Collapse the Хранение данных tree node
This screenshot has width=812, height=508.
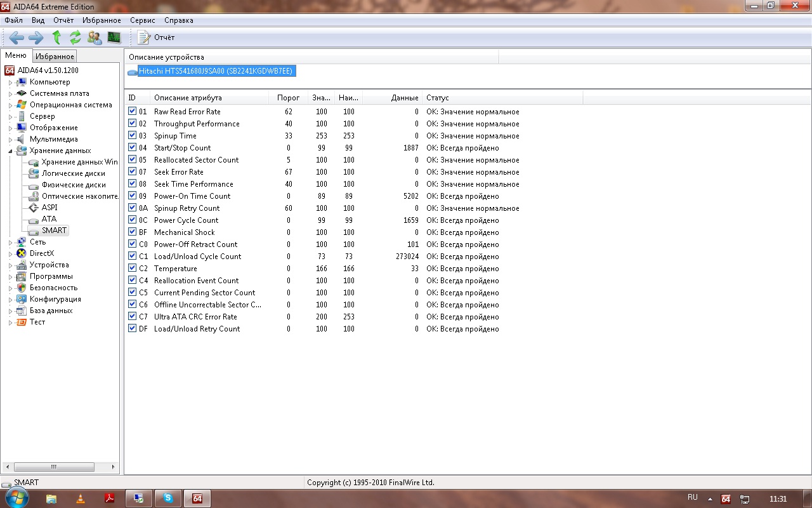coord(10,151)
